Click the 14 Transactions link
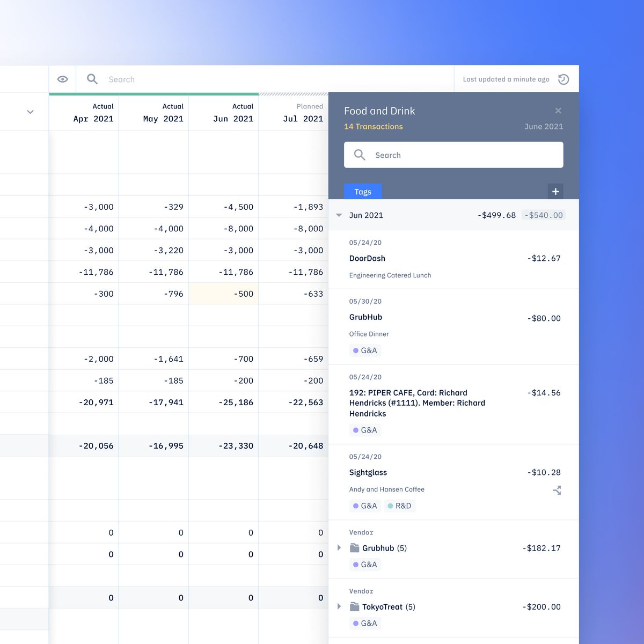Viewport: 644px width, 644px height. coord(374,127)
